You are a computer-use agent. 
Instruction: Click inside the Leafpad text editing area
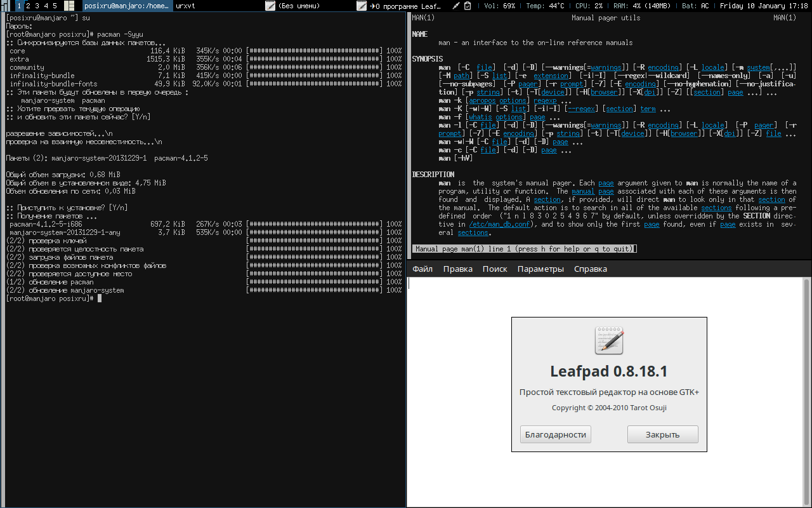click(x=605, y=392)
